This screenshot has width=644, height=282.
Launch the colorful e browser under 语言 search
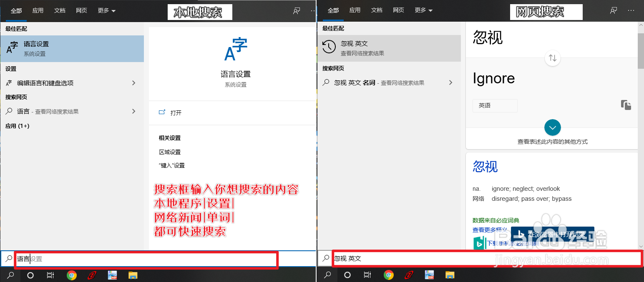coord(72,275)
